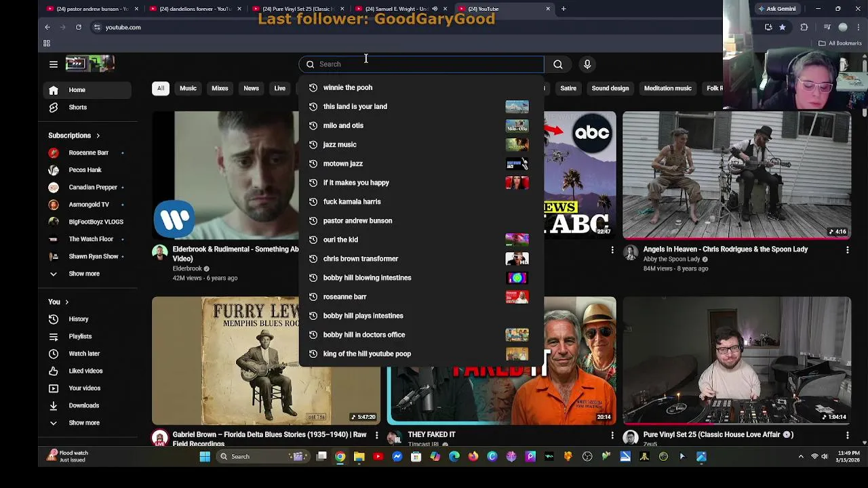Open Firefox from the taskbar
868x488 pixels.
pos(473,457)
